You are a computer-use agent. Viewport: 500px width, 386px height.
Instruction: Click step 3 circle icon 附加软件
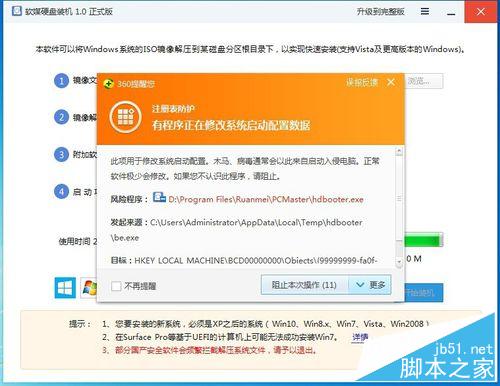61,155
